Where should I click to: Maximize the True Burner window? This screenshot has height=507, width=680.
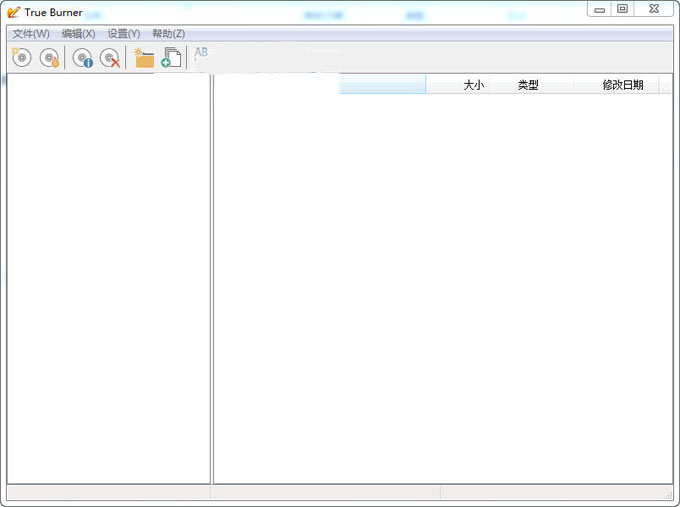[622, 9]
